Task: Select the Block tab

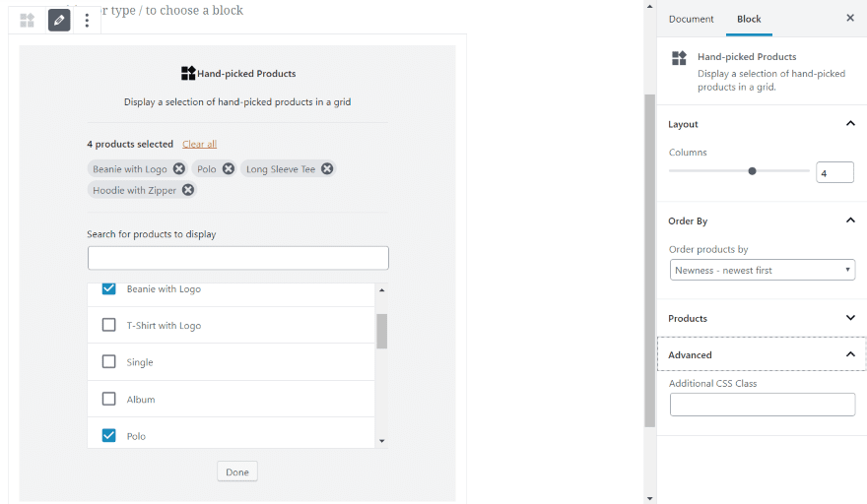Action: (749, 19)
